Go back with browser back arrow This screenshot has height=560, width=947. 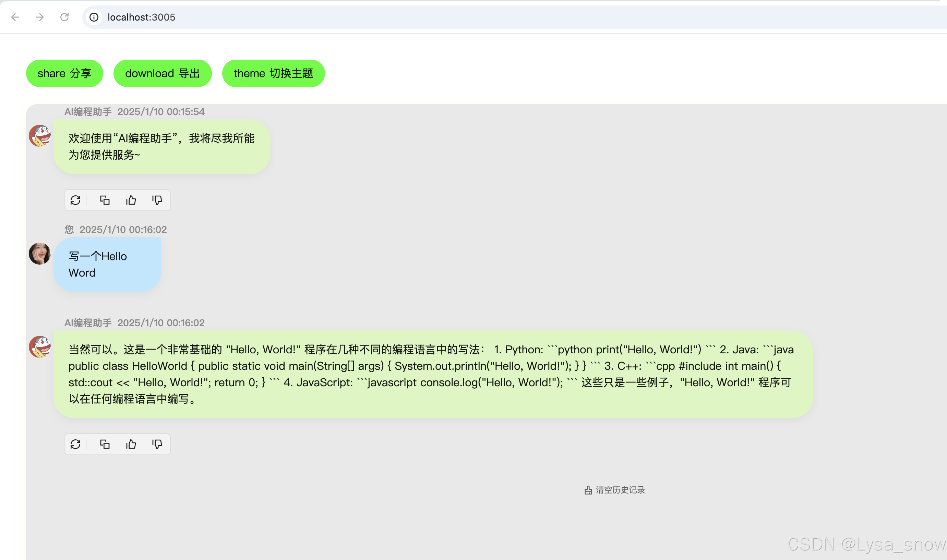[15, 17]
